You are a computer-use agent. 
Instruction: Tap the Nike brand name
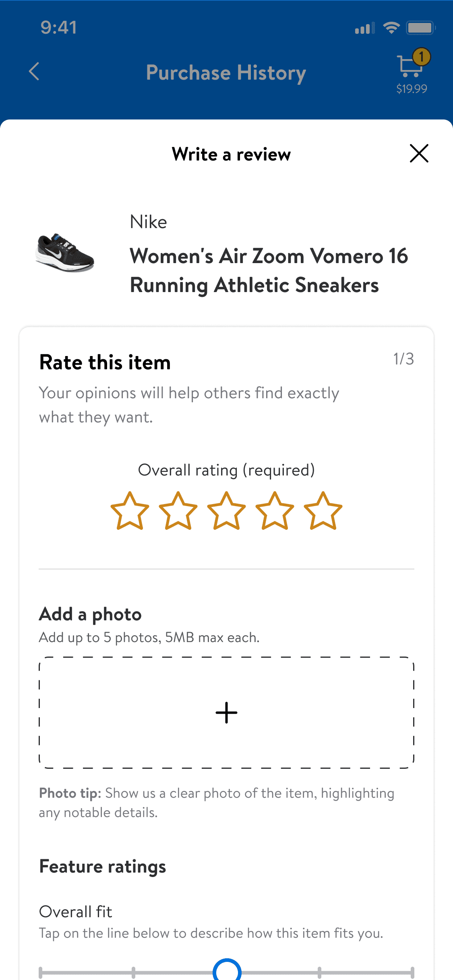coord(148,222)
